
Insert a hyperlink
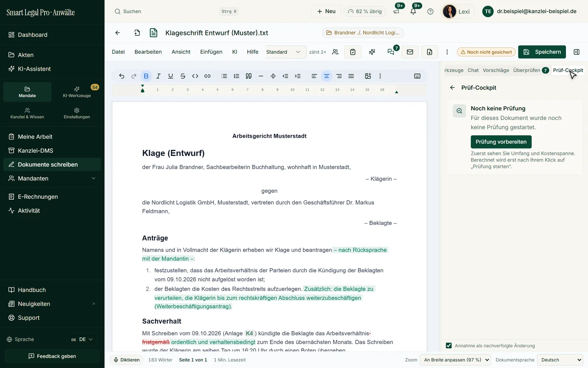coord(207,76)
